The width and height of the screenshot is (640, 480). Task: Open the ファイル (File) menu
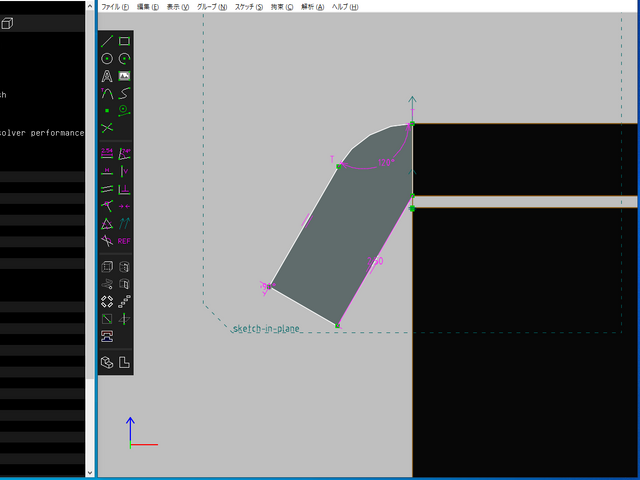[116, 6]
